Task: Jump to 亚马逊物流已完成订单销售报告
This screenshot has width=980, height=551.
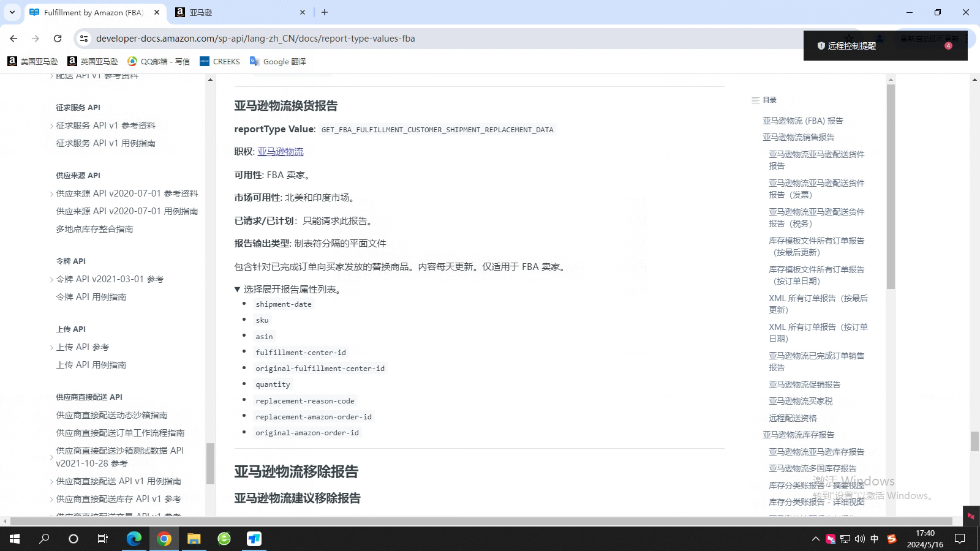Action: pos(816,361)
